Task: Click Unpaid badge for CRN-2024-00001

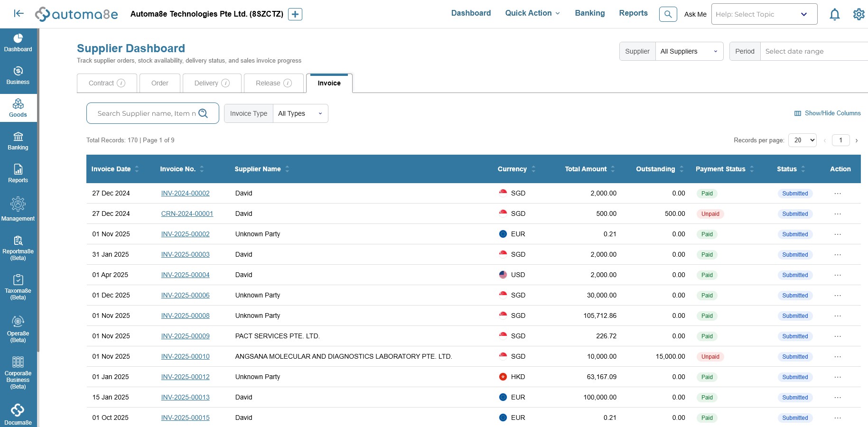Action: (x=710, y=214)
